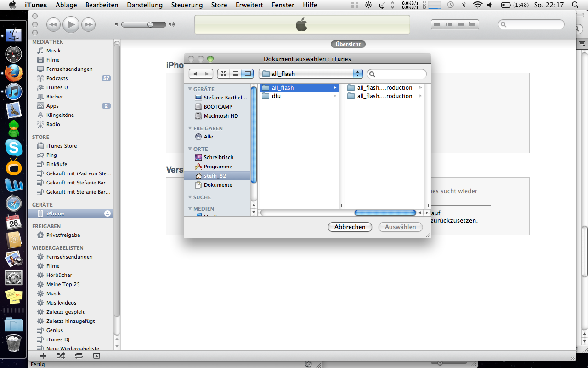
Task: Add a new playlist with plus button
Action: [x=43, y=356]
